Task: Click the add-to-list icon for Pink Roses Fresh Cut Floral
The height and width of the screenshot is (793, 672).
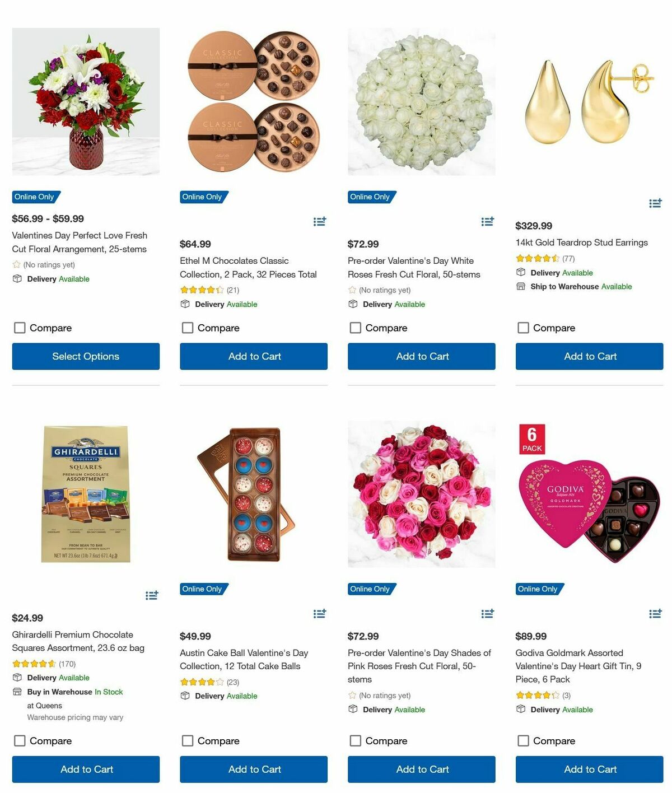Action: point(487,613)
